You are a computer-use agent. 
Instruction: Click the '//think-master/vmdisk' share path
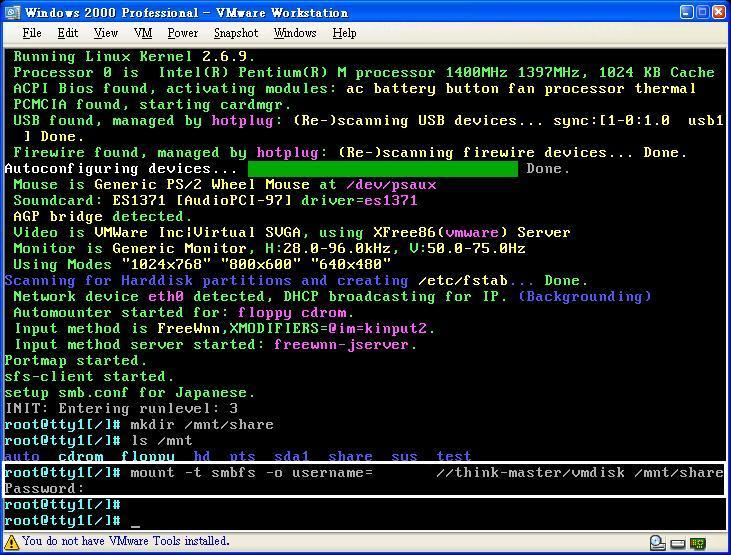[x=531, y=472]
